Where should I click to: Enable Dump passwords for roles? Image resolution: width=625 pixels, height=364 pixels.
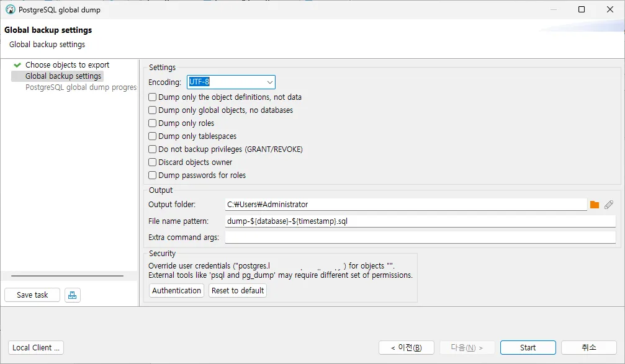coord(152,175)
